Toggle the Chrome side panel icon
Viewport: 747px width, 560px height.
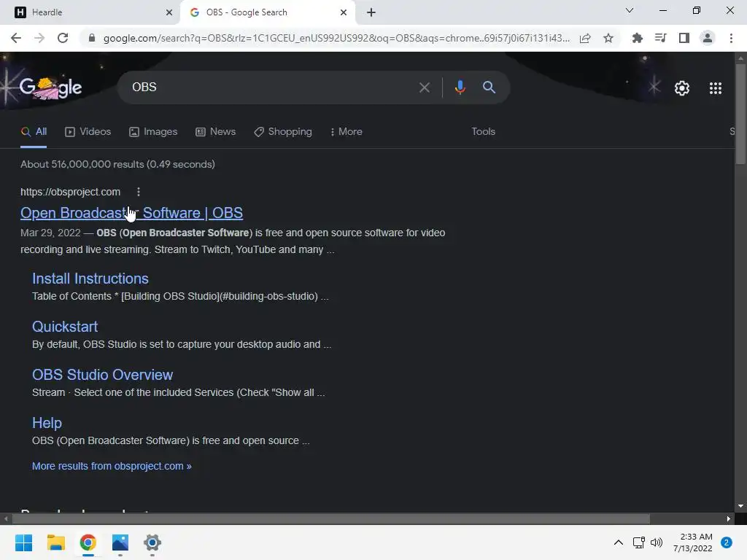684,38
